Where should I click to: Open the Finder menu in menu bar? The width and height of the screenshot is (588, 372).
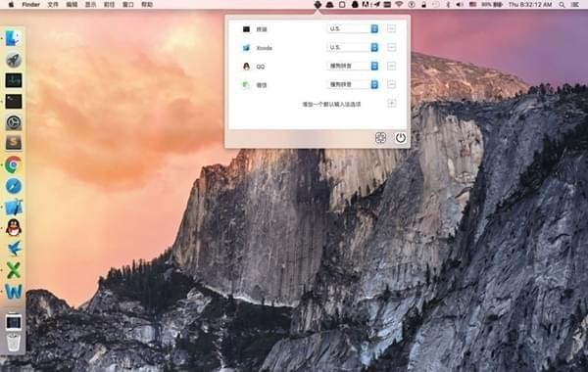point(31,5)
